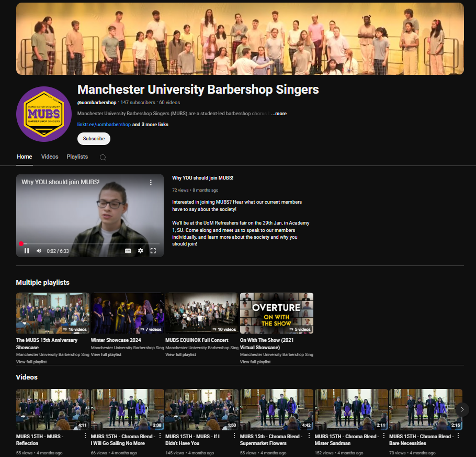Enter fullscreen on the featured video
The image size is (476, 457).
(x=153, y=251)
